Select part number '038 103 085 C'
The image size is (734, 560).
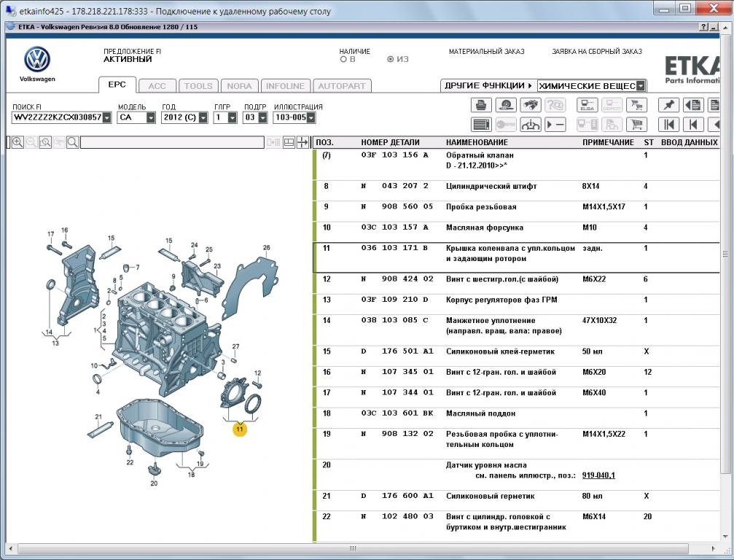[x=394, y=320]
